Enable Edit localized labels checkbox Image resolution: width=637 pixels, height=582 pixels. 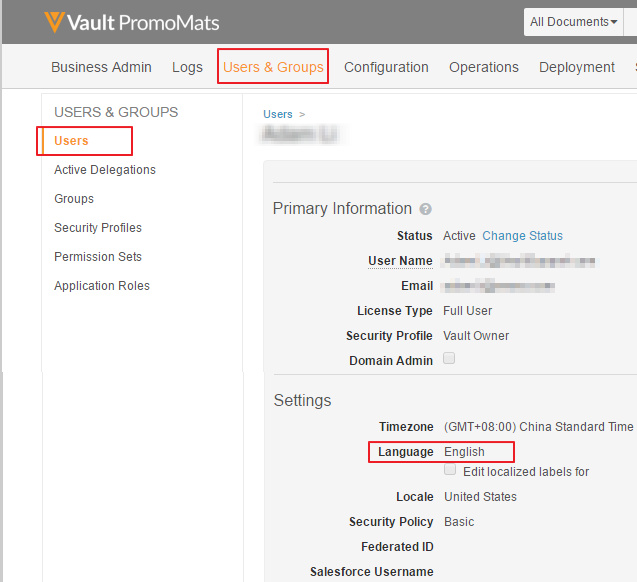[450, 469]
